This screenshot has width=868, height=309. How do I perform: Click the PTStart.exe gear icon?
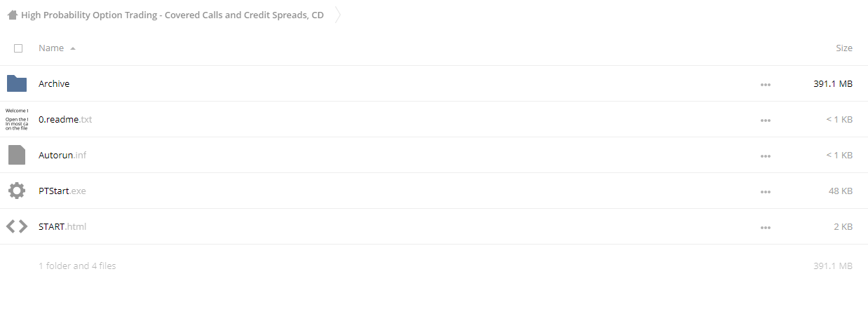pyautogui.click(x=17, y=191)
